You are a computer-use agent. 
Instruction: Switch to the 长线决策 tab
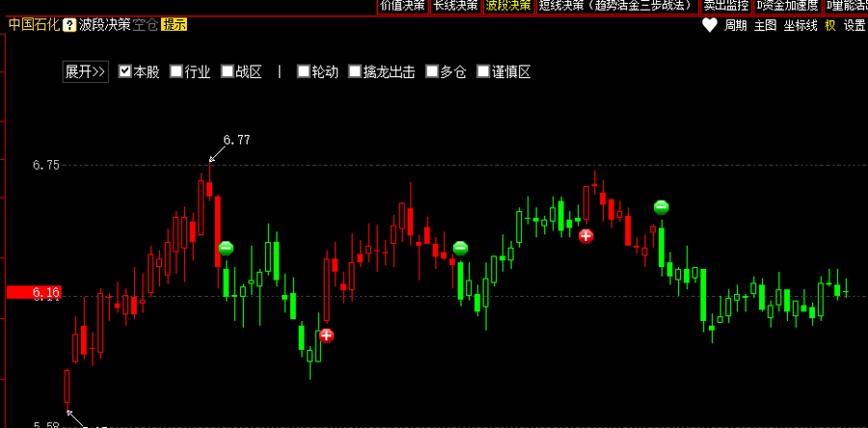(x=455, y=6)
